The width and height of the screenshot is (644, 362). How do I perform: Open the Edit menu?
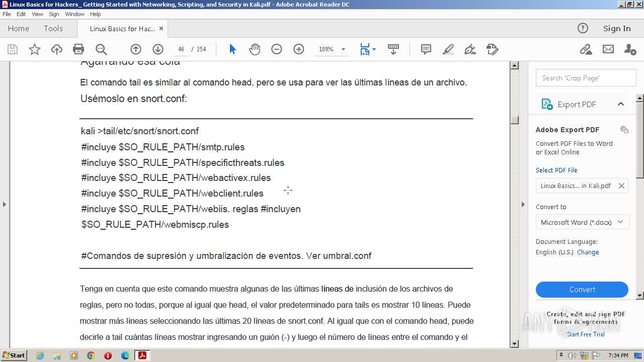tap(21, 14)
